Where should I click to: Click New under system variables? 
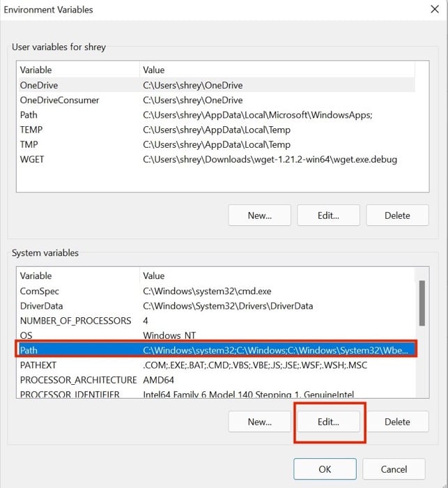tap(259, 422)
